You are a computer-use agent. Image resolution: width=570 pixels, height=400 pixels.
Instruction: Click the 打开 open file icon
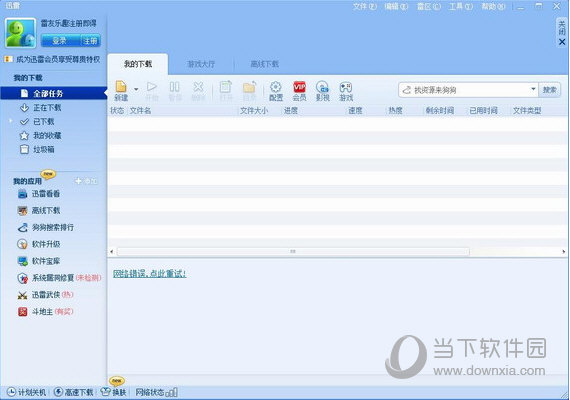tap(226, 91)
